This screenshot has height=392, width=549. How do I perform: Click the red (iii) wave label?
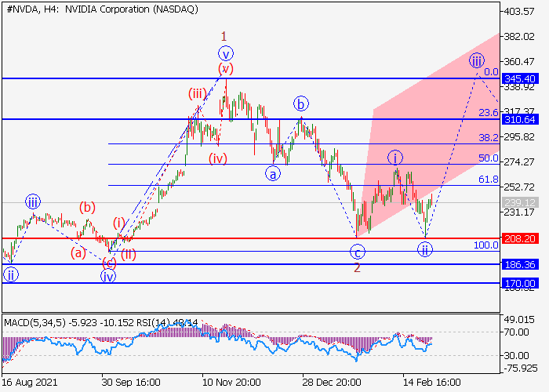[x=197, y=93]
